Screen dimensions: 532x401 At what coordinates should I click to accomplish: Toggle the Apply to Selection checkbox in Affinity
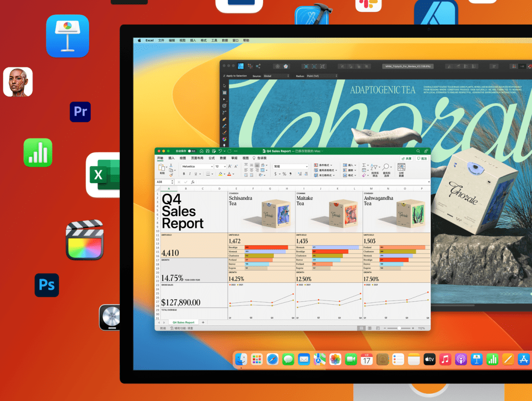point(224,76)
